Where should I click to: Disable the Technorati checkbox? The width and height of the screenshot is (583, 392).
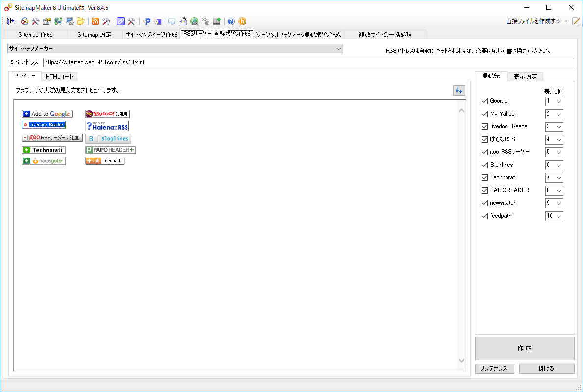pos(484,177)
